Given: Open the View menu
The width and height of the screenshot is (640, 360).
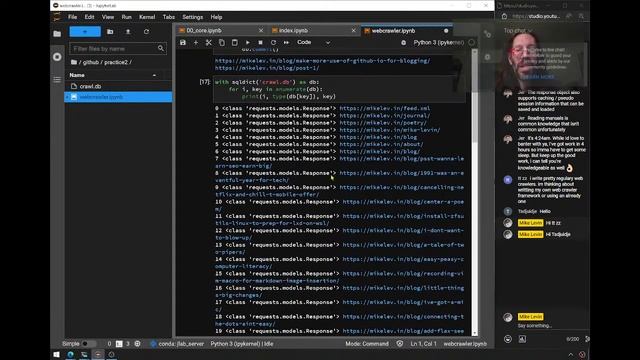Looking at the screenshot, I should (108, 17).
